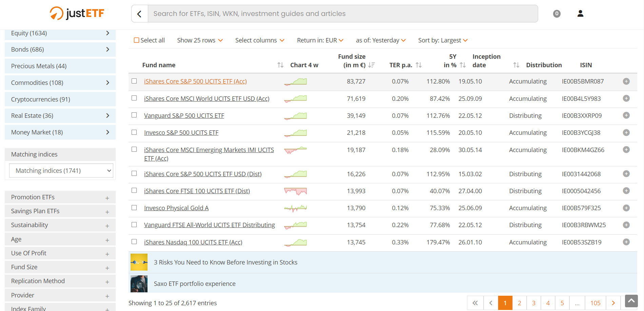Click the justETF logo
The width and height of the screenshot is (644, 311).
pyautogui.click(x=77, y=13)
